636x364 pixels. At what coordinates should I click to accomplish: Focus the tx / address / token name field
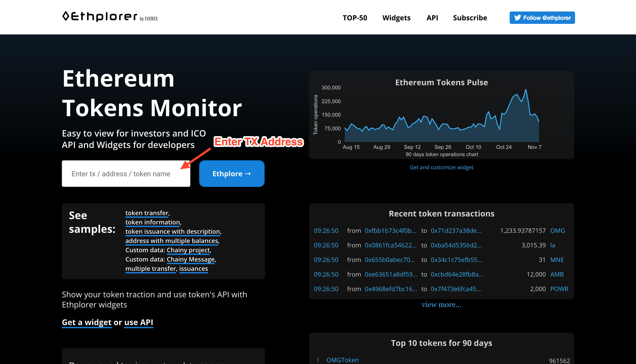(126, 174)
